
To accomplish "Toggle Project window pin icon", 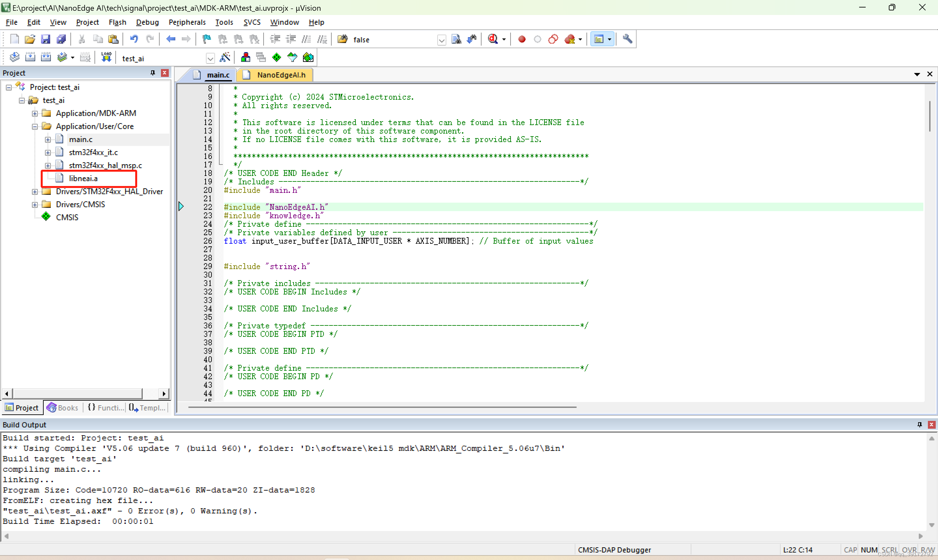I will point(153,73).
